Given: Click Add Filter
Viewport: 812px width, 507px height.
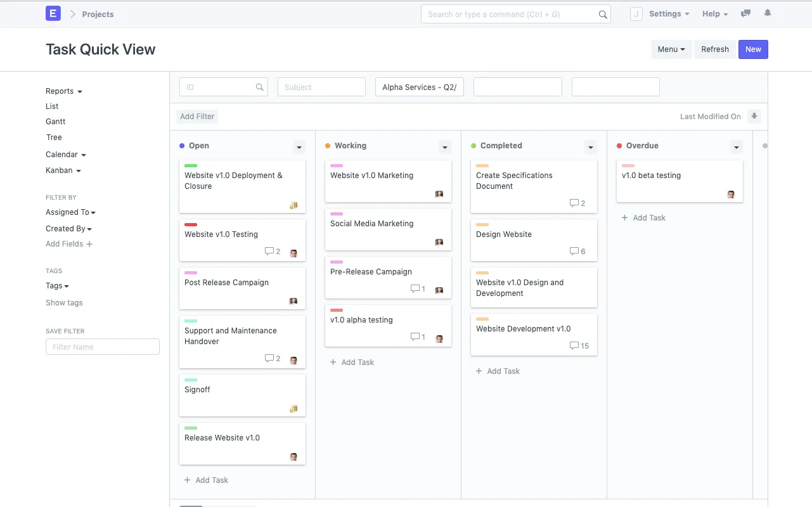Looking at the screenshot, I should pyautogui.click(x=197, y=117).
